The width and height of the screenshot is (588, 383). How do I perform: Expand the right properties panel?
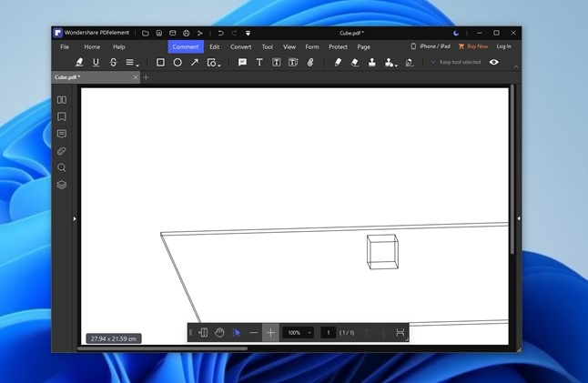coord(519,218)
